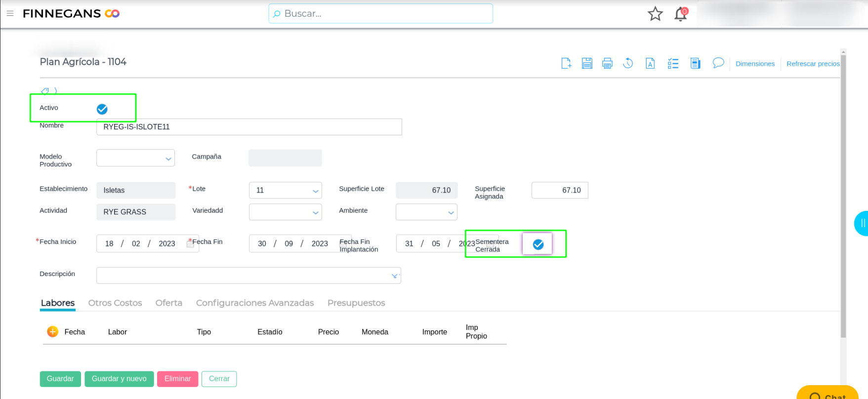
Task: Expand the Modelo Productivo dropdown
Action: point(135,158)
